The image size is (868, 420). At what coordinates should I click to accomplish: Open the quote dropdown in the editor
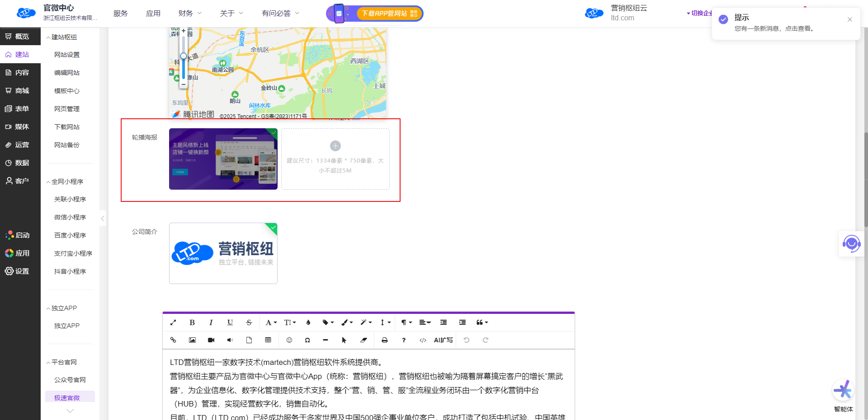click(x=482, y=322)
